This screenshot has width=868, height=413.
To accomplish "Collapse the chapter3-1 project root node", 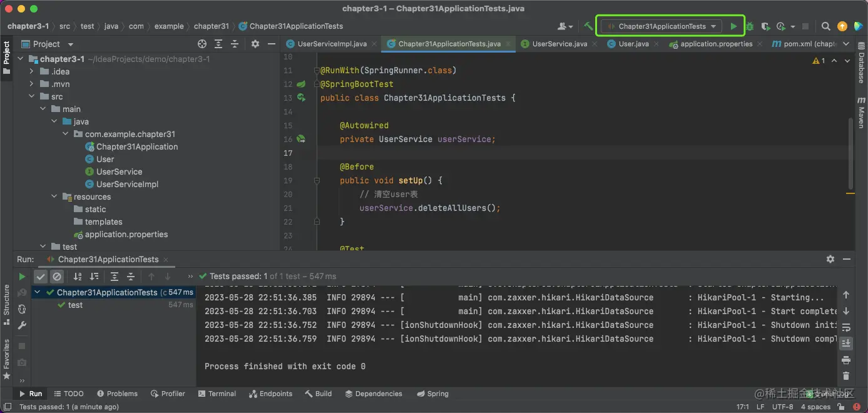I will (20, 59).
